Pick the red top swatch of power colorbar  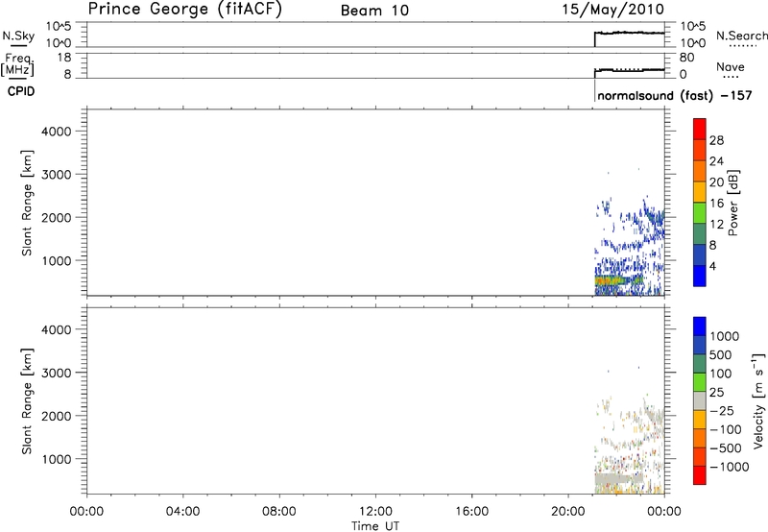pos(700,129)
